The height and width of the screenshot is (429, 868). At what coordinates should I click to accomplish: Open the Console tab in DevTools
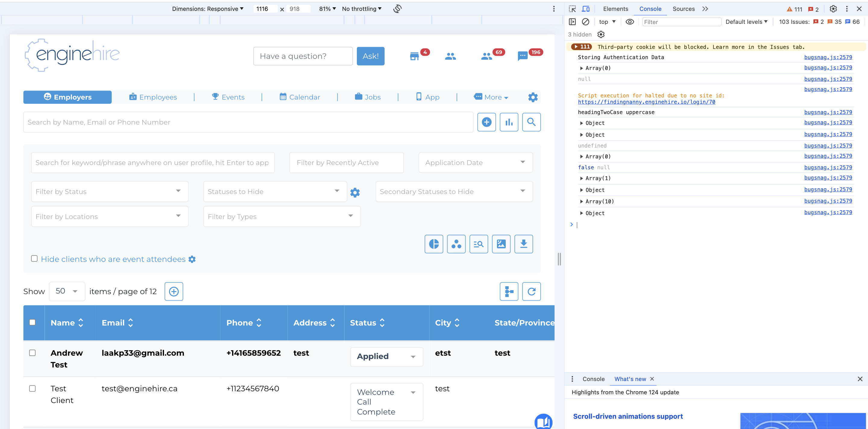pos(650,9)
